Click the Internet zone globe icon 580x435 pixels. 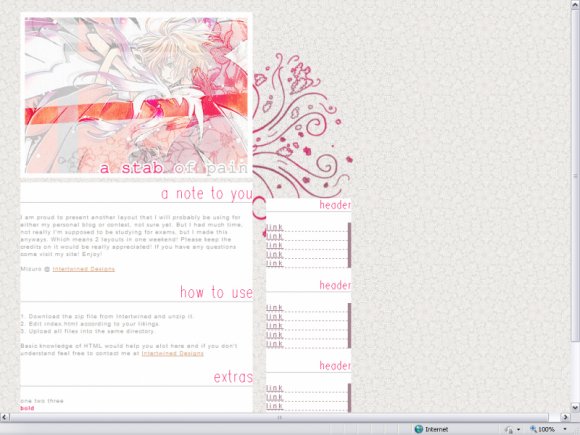pyautogui.click(x=418, y=429)
